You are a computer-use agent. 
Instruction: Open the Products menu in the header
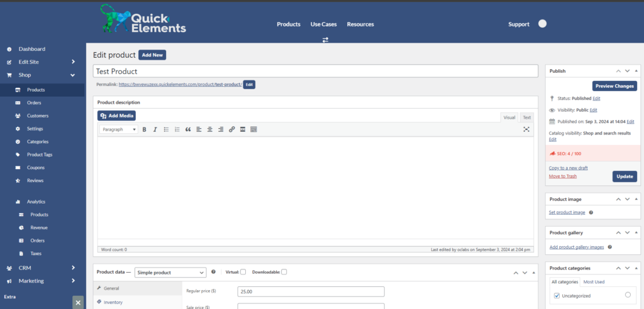pos(288,24)
